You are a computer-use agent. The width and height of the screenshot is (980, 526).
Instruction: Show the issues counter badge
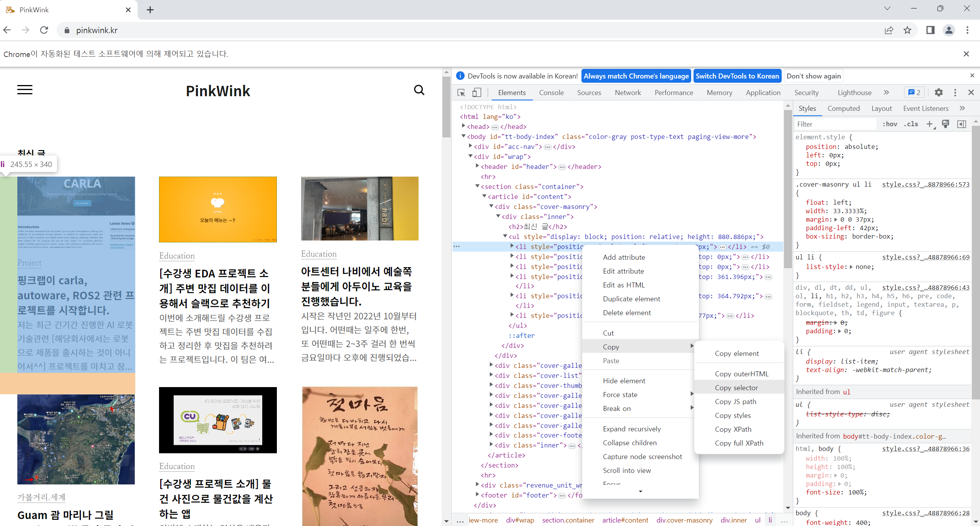pyautogui.click(x=914, y=93)
